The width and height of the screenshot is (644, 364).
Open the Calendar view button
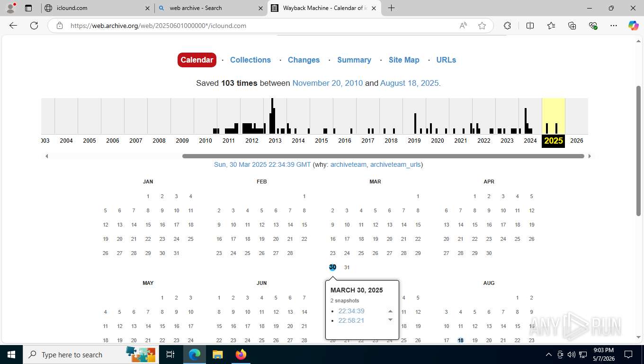[197, 60]
